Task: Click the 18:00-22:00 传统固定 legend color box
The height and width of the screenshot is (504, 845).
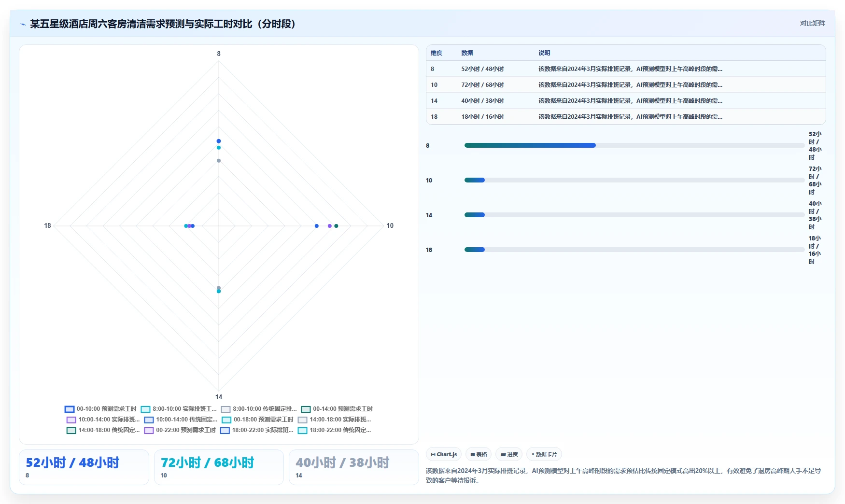Action: [302, 430]
